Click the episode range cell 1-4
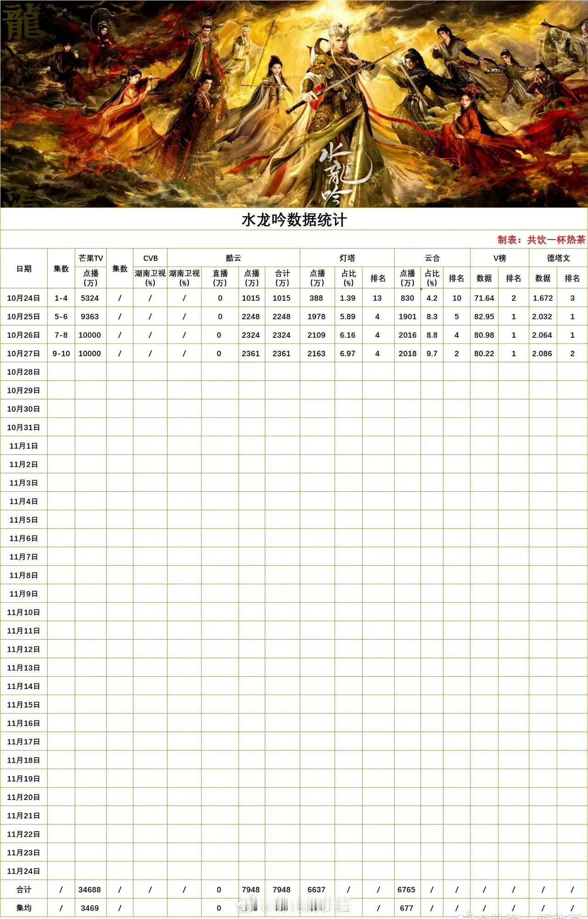 (61, 298)
